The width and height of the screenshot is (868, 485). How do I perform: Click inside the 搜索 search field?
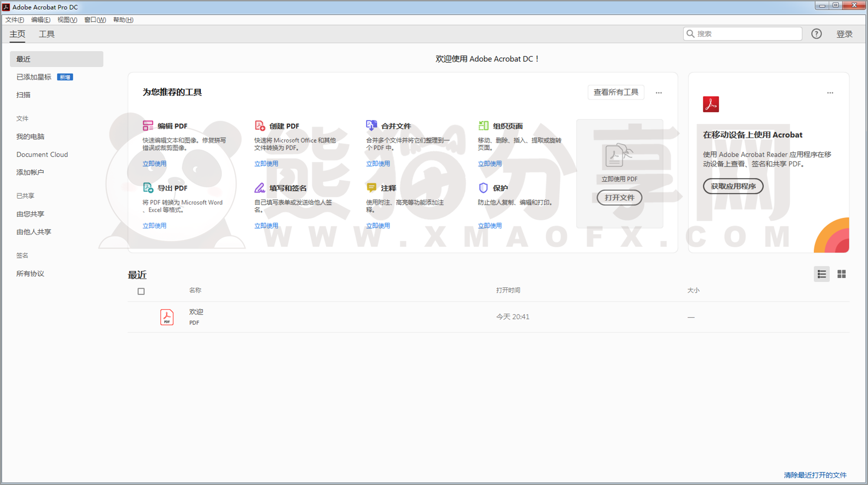(x=742, y=33)
